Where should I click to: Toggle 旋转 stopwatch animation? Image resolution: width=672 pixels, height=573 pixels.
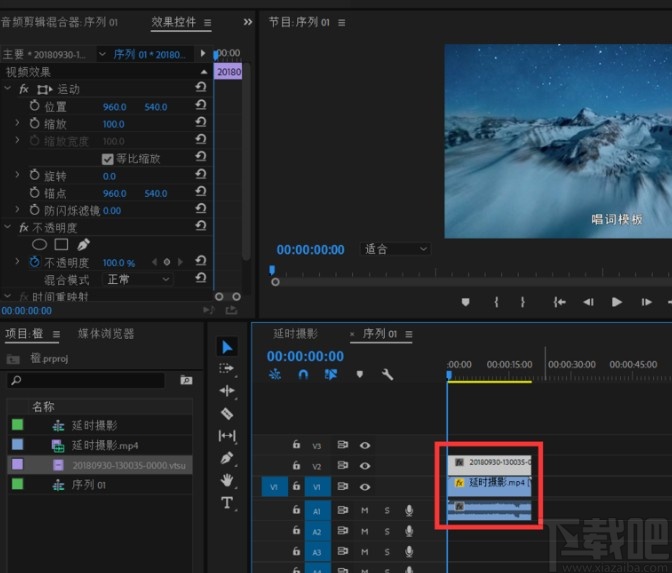(x=35, y=175)
